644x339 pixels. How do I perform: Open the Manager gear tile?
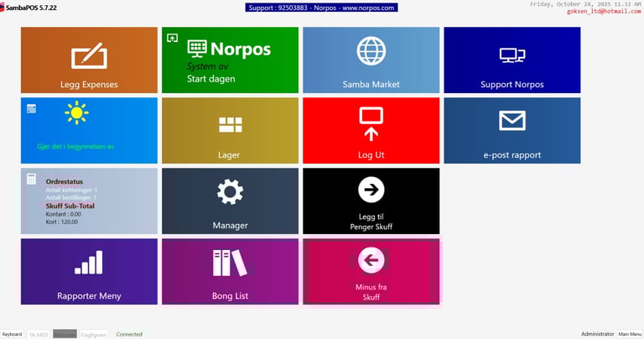[x=230, y=201]
